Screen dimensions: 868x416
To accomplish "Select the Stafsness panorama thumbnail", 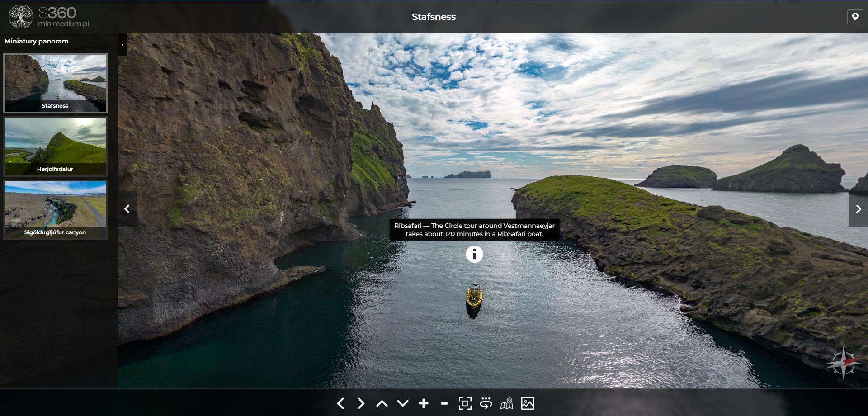I will 55,83.
